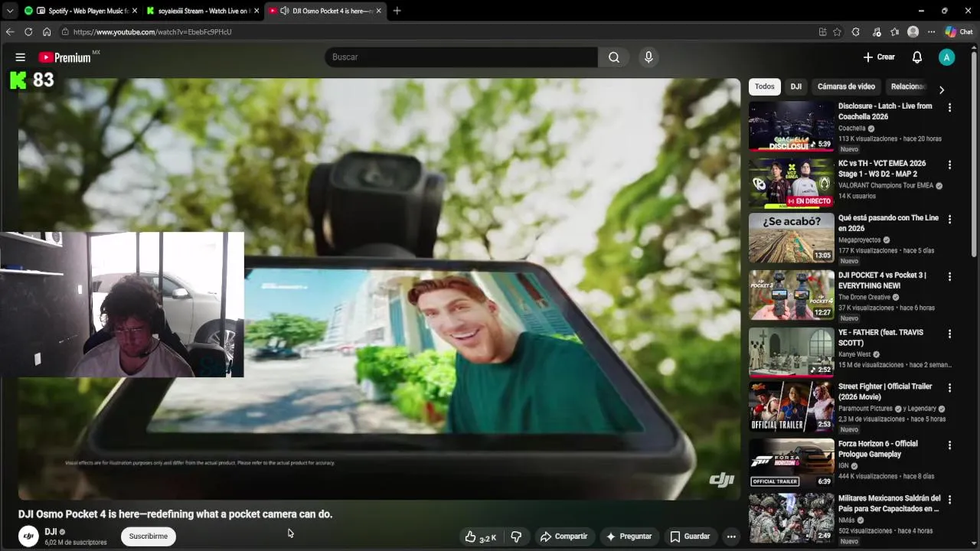
Task: Click the main video player
Action: [x=380, y=289]
